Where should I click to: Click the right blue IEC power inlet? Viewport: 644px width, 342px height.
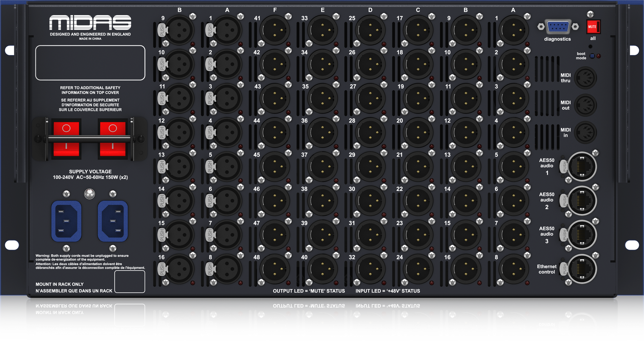click(x=113, y=221)
